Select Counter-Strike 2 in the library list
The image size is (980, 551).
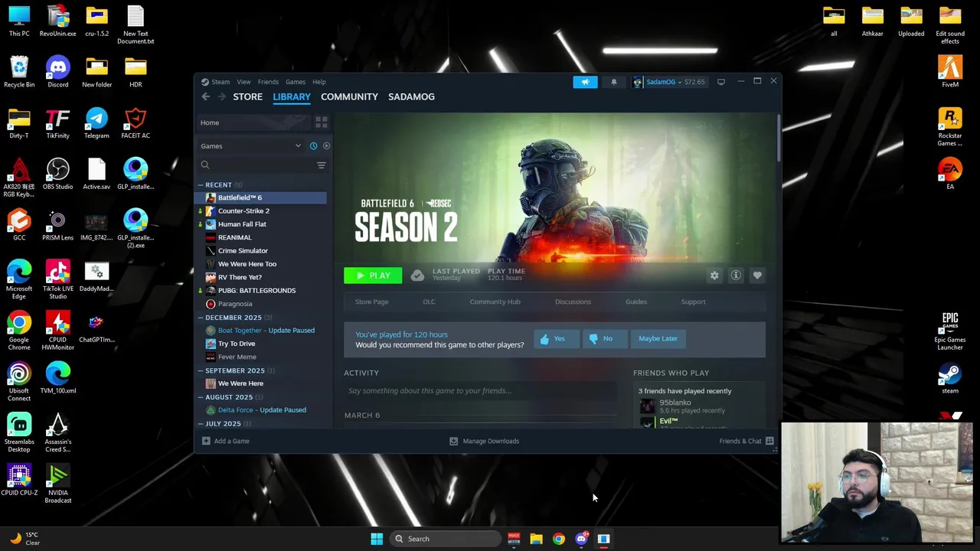coord(261,211)
